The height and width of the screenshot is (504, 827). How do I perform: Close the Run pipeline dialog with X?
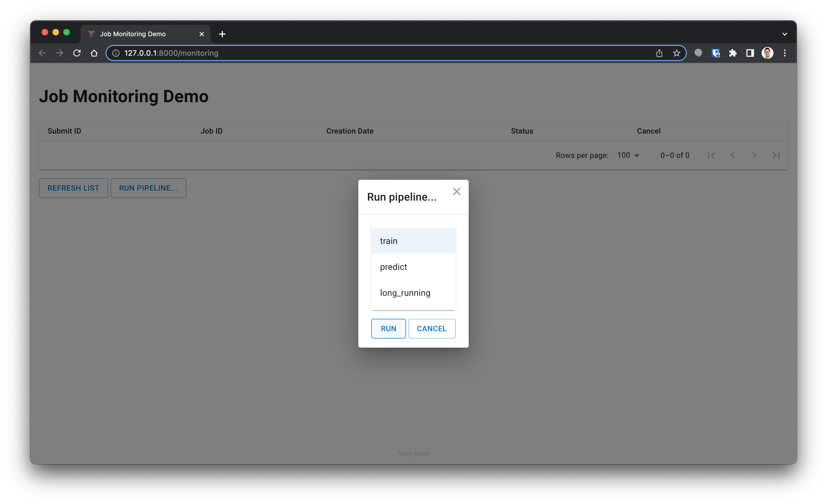coord(456,191)
